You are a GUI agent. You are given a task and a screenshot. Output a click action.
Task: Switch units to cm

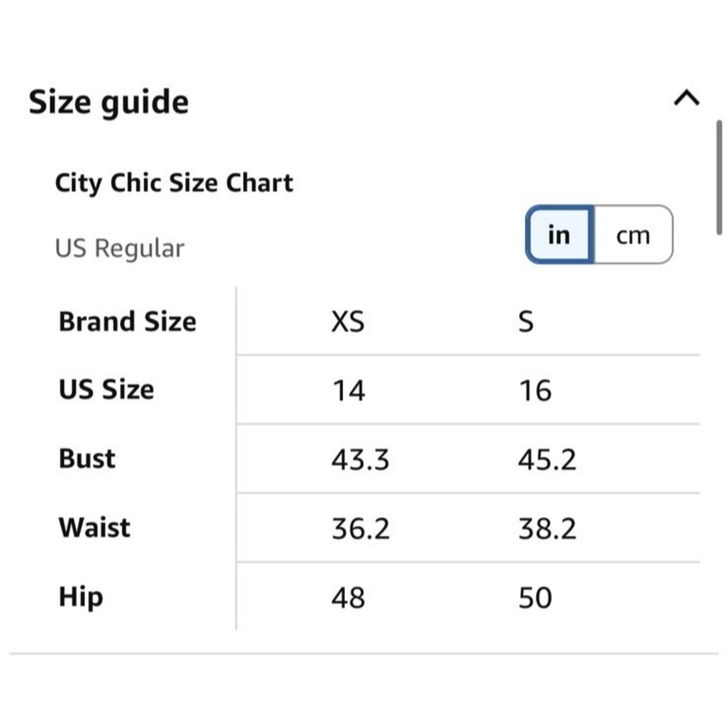tap(633, 235)
